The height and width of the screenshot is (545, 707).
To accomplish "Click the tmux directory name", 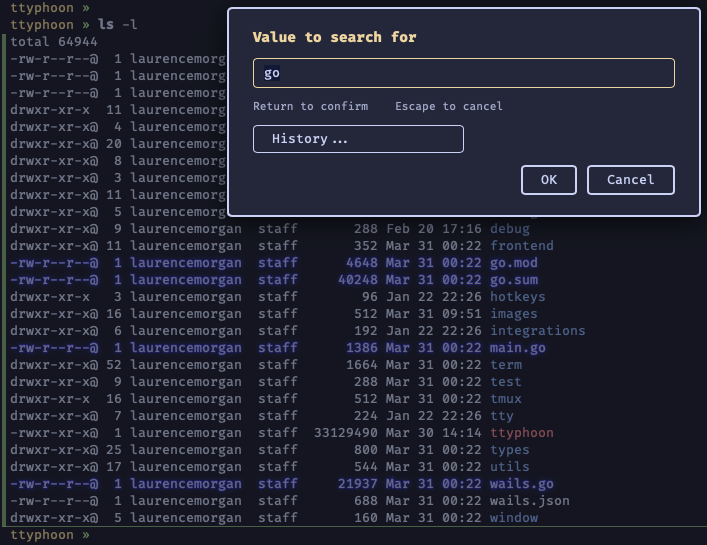I will (x=506, y=399).
